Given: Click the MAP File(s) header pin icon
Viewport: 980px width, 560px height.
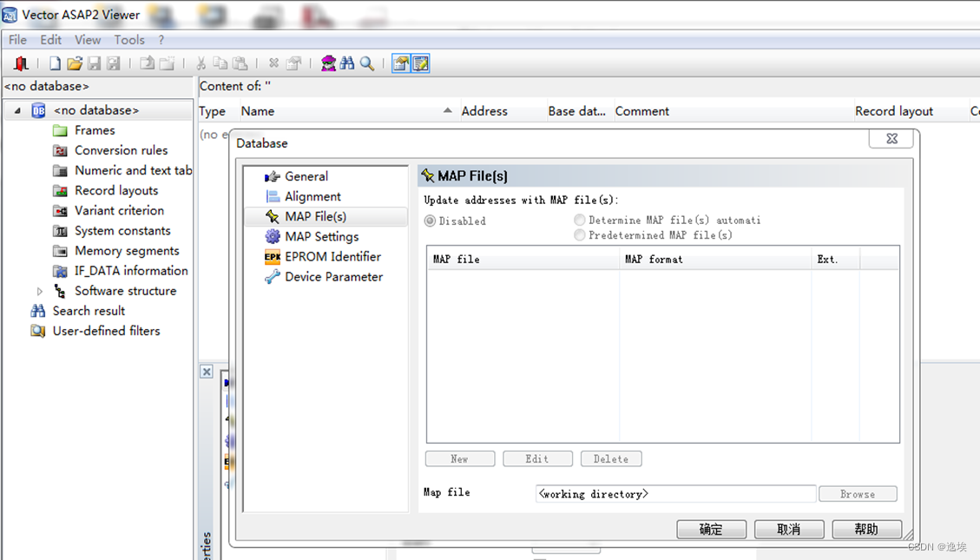Looking at the screenshot, I should (427, 175).
